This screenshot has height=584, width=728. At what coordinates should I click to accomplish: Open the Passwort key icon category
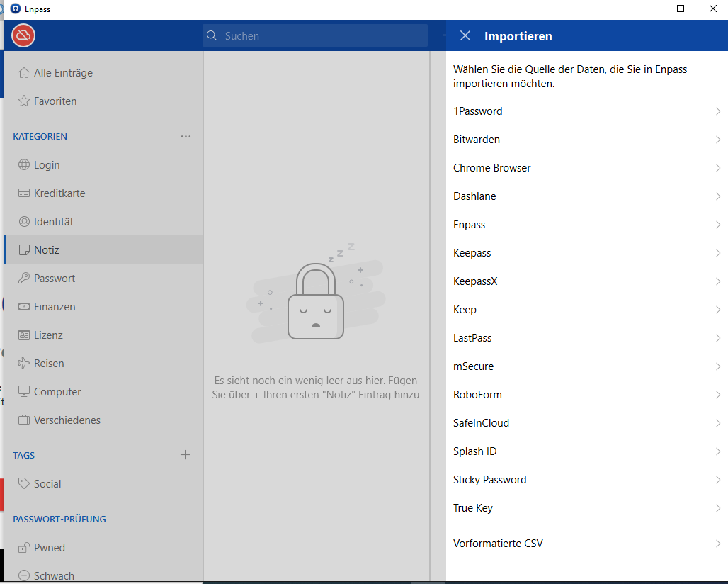point(23,279)
